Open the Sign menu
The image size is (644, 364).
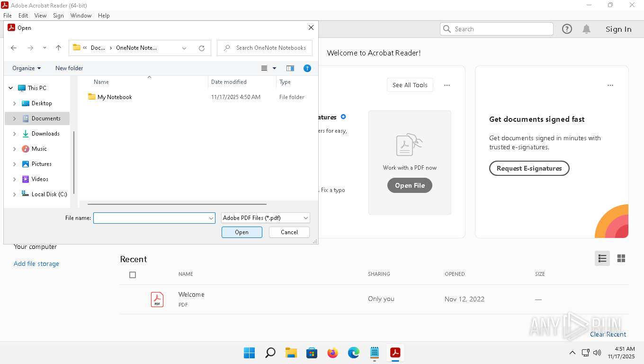click(x=58, y=16)
